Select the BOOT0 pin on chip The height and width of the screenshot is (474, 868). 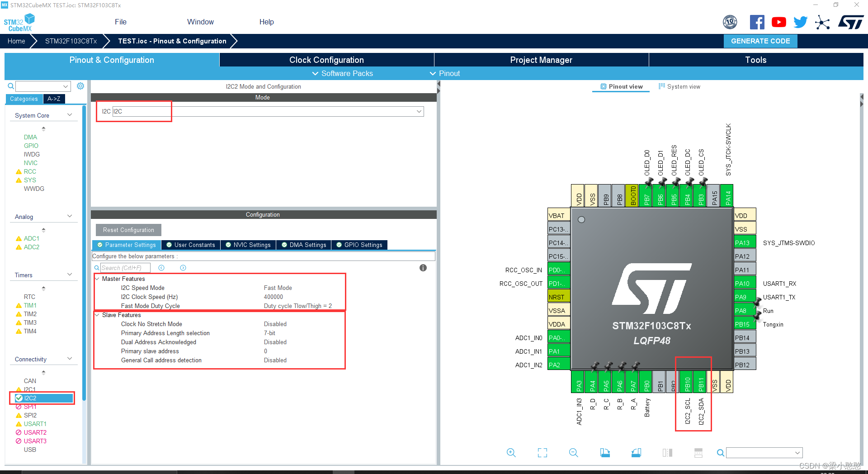[633, 195]
